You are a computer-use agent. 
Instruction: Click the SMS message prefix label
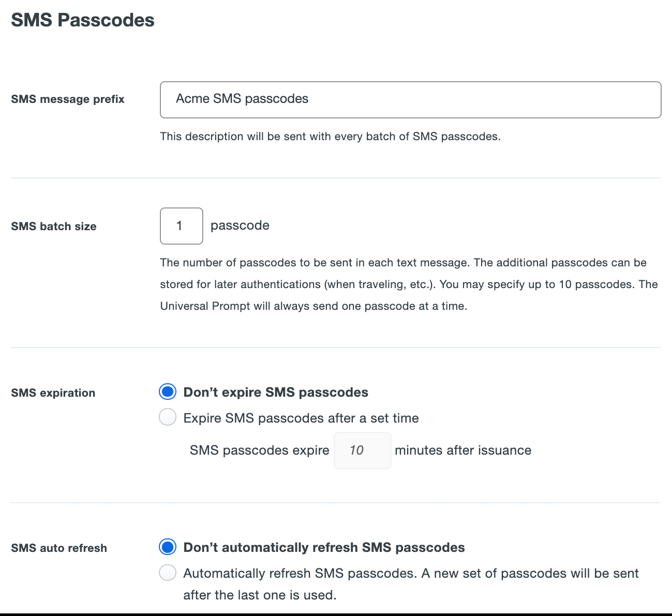click(x=68, y=99)
